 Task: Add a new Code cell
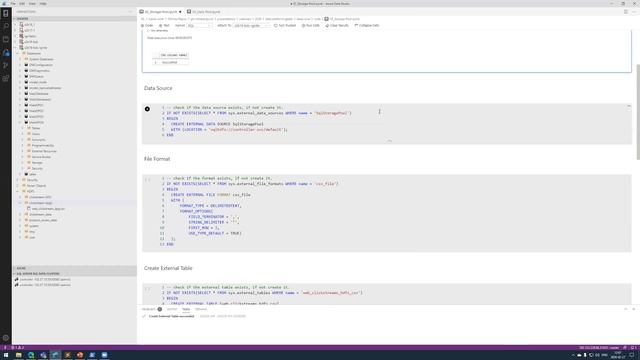(x=147, y=25)
